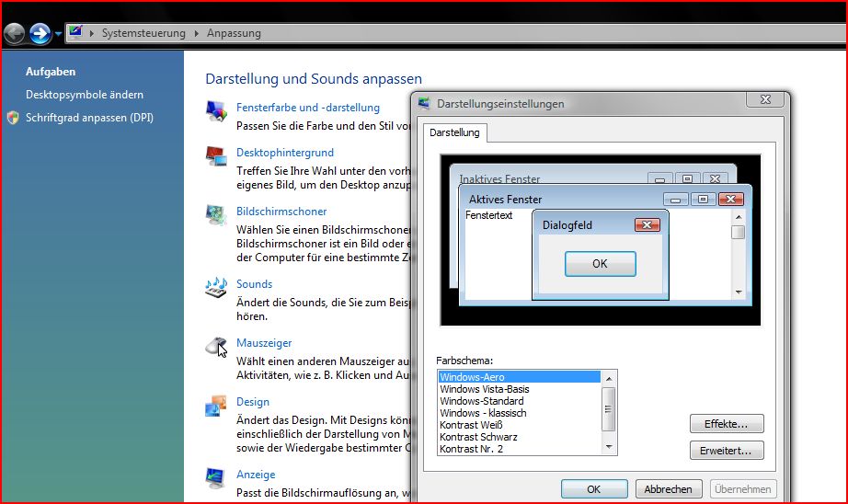Click minimize icon on Aktives Fenster preview
Screen dimensions: 848x504
click(x=675, y=200)
